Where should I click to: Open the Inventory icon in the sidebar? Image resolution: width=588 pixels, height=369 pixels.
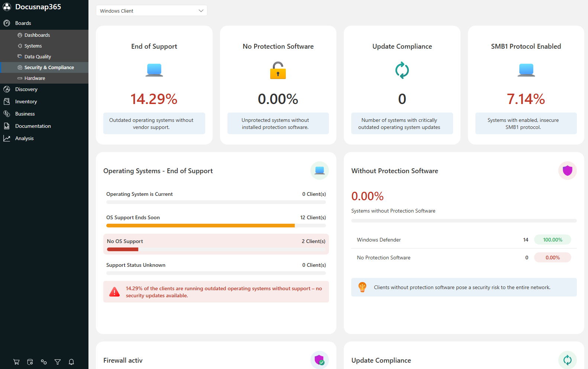[7, 101]
